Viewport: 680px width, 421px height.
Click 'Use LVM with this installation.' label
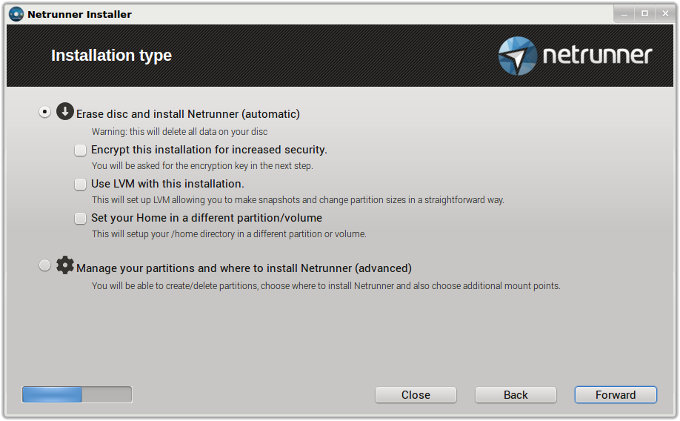pyautogui.click(x=167, y=184)
